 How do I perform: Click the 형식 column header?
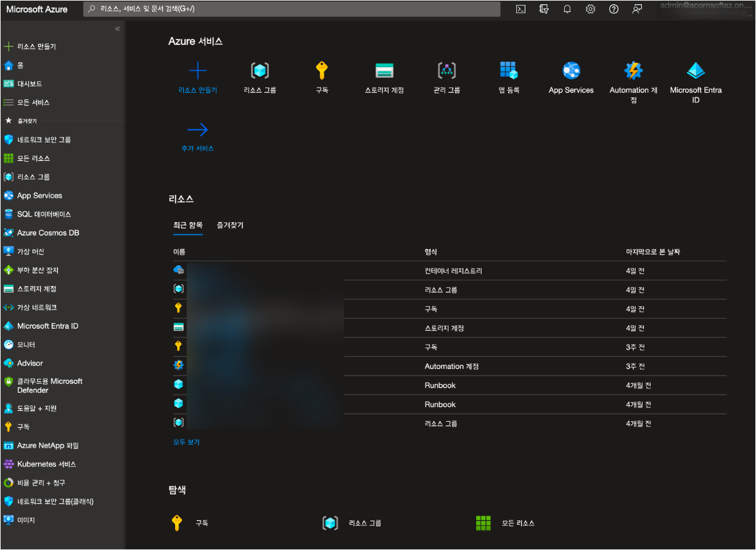pyautogui.click(x=431, y=252)
